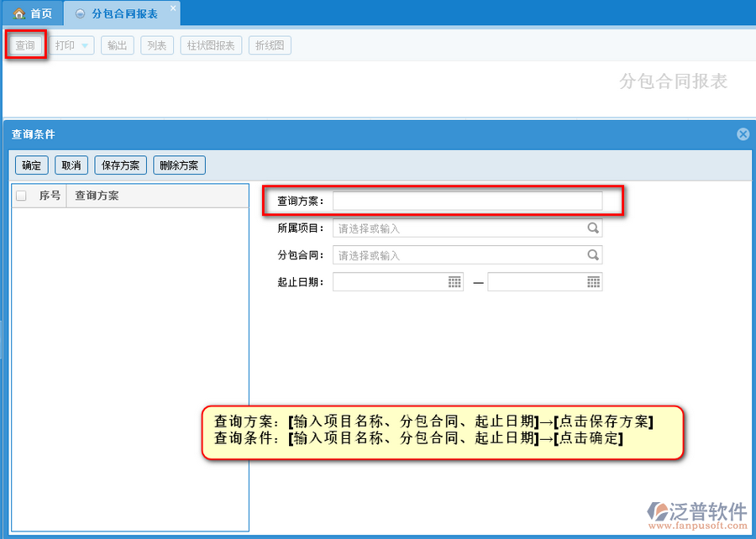This screenshot has width=756, height=539.
Task: Click the 取消 button
Action: point(71,165)
